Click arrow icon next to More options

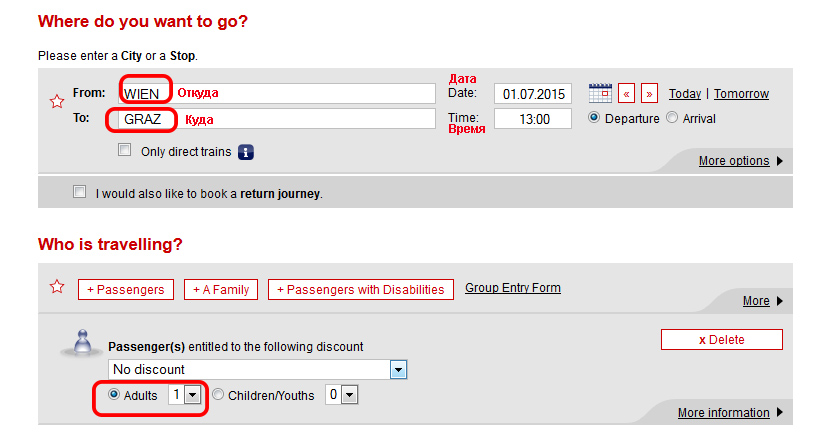(780, 161)
